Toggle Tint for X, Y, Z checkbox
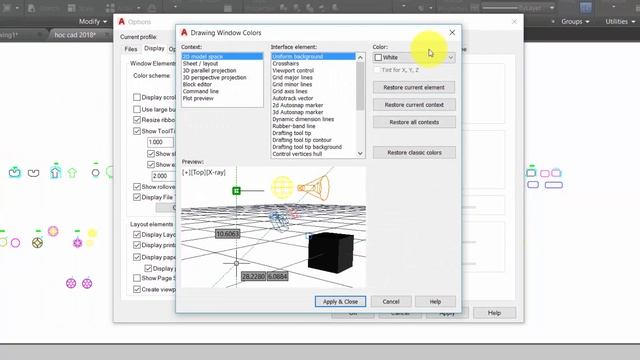640x360 pixels. pos(377,70)
